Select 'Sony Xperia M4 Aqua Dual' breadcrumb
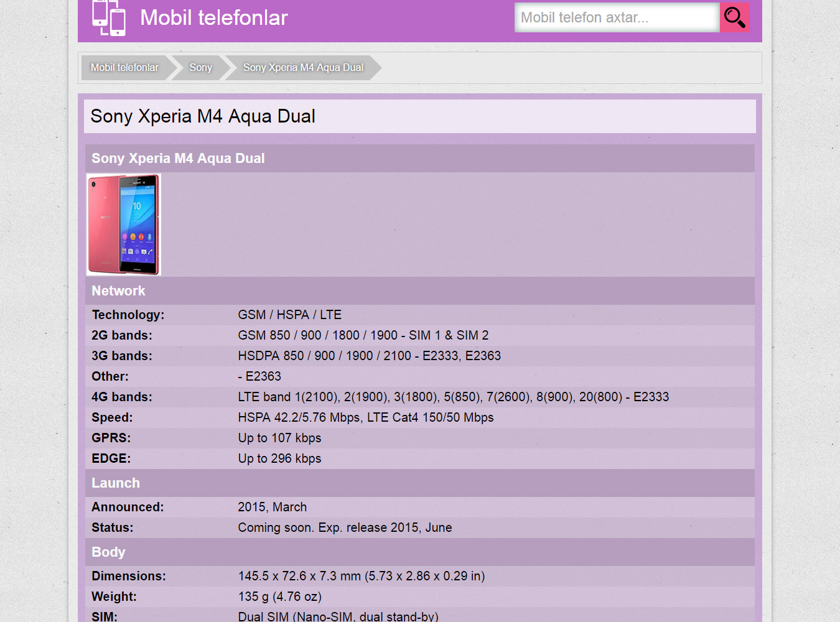 [303, 67]
